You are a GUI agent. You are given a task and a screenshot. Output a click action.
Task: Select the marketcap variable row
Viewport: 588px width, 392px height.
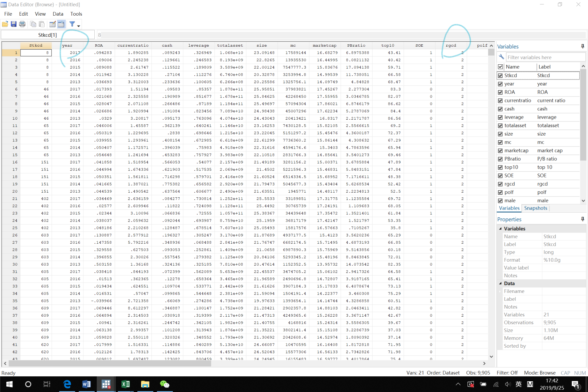(516, 151)
